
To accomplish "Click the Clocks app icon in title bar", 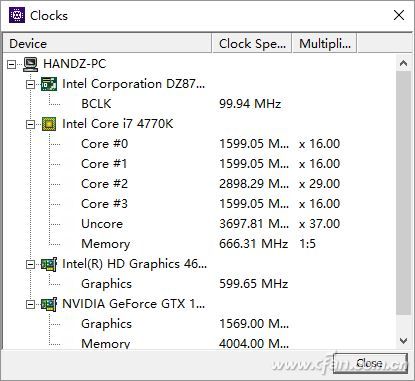I will (17, 15).
